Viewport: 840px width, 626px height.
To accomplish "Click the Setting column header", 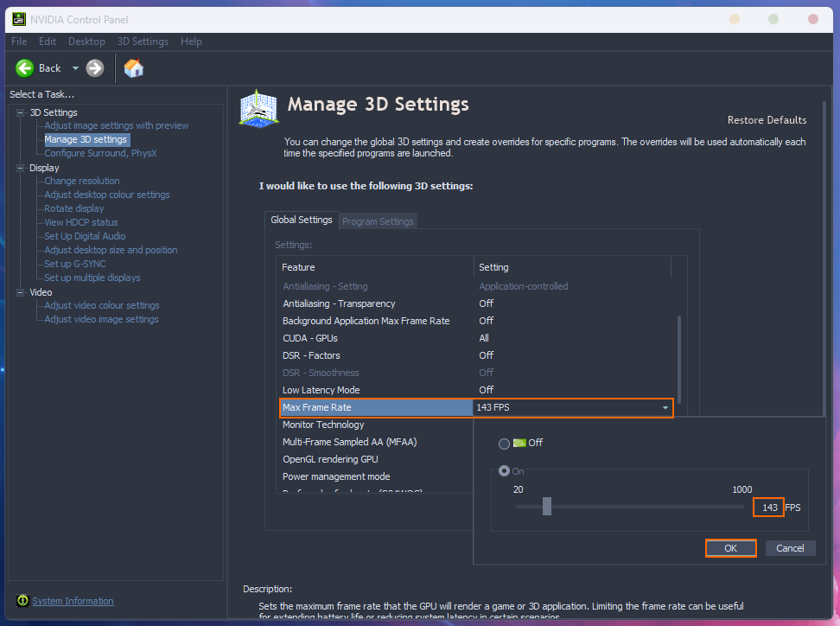I will point(572,267).
